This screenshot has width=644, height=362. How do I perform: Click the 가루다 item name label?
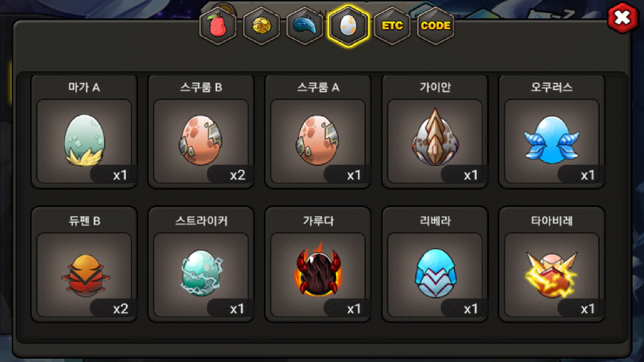pyautogui.click(x=318, y=221)
